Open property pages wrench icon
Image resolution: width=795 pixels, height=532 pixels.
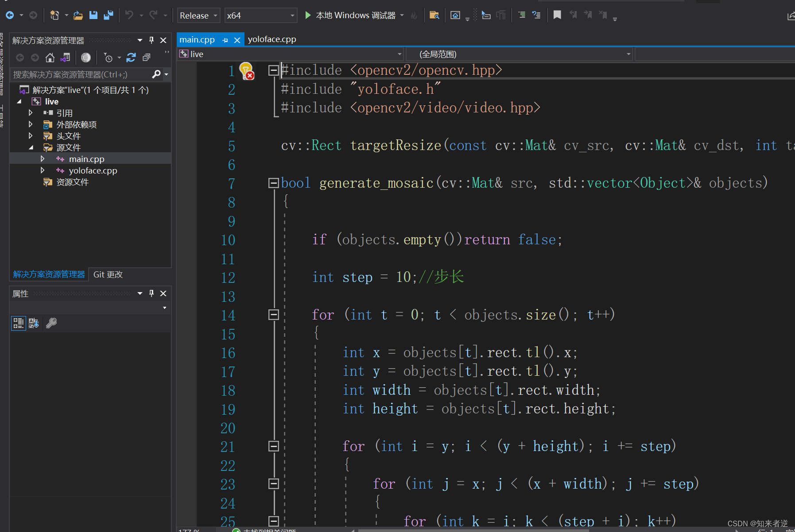click(51, 323)
